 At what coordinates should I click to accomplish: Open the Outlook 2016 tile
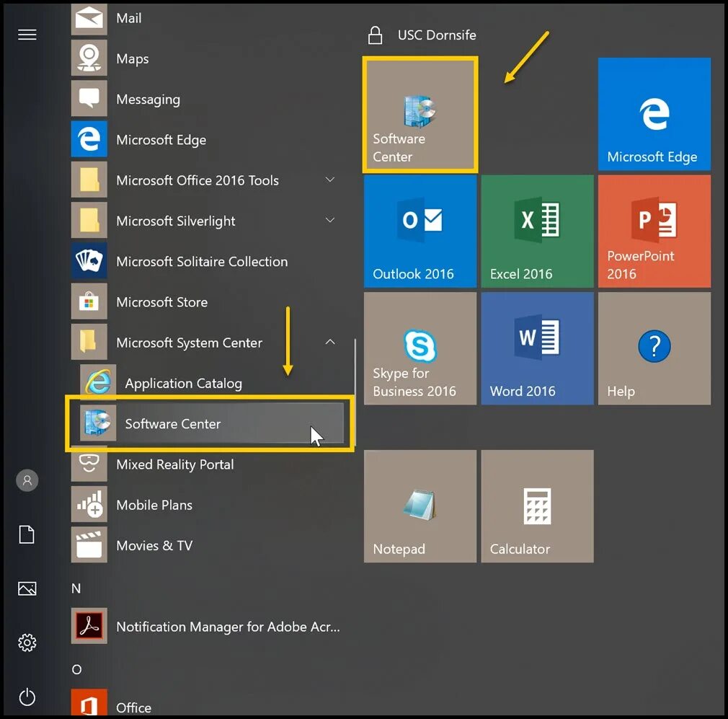coord(420,231)
